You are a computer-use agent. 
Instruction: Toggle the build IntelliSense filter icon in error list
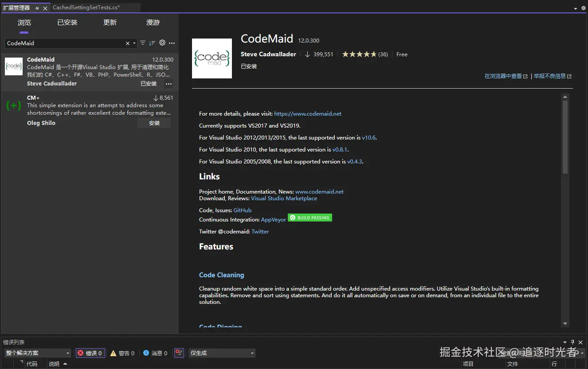point(179,353)
